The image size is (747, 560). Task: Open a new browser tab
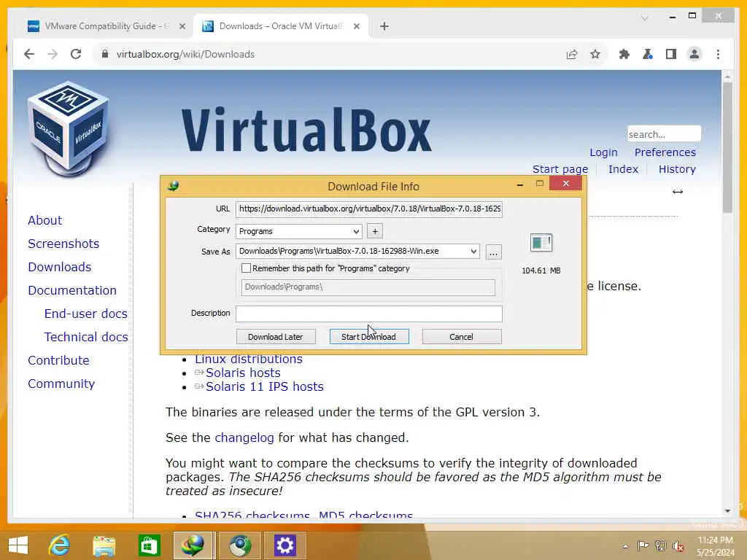point(384,26)
